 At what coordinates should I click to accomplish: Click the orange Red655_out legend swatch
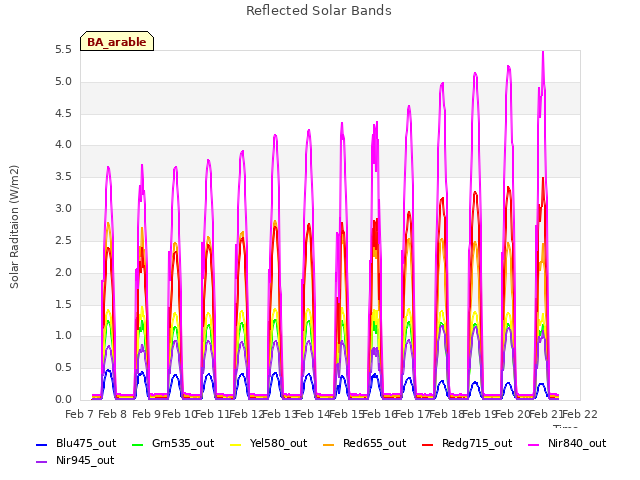point(329,445)
